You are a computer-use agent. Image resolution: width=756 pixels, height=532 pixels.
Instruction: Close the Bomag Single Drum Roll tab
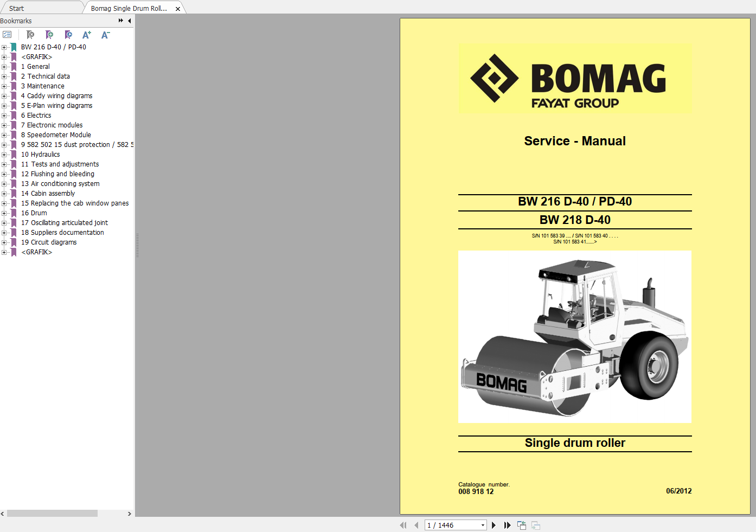tap(178, 9)
